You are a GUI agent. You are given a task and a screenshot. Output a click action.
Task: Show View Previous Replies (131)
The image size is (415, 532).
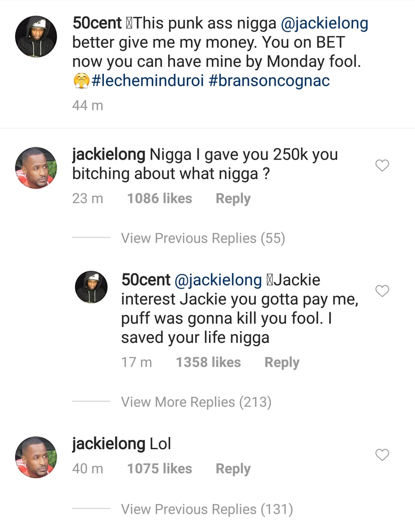[x=207, y=509]
